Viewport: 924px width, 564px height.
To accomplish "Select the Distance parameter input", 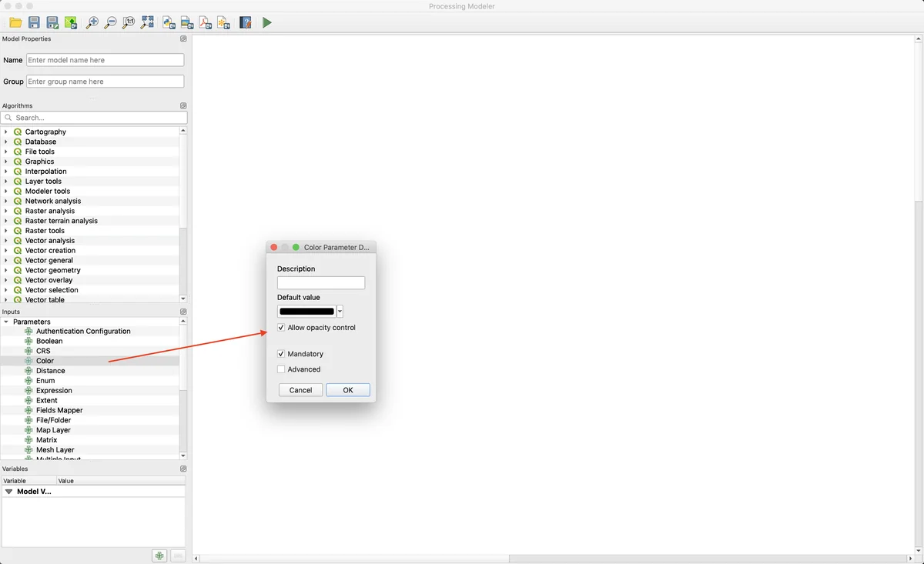I will coord(50,371).
